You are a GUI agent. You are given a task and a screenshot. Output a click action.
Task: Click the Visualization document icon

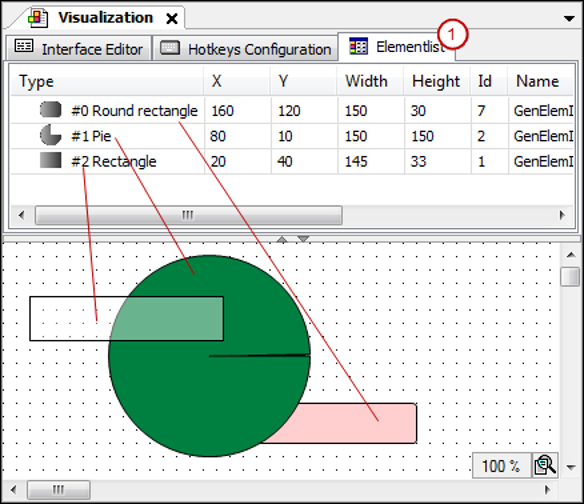(38, 18)
